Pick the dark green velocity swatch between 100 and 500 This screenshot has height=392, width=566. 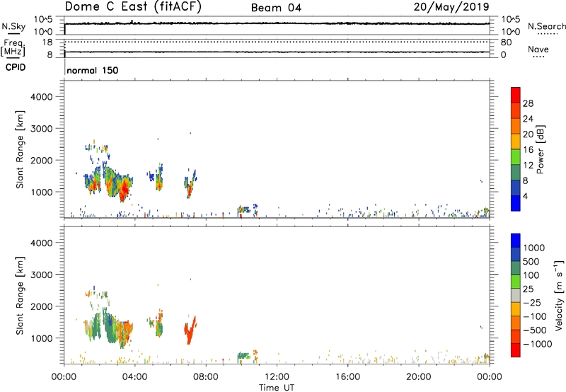(x=516, y=268)
